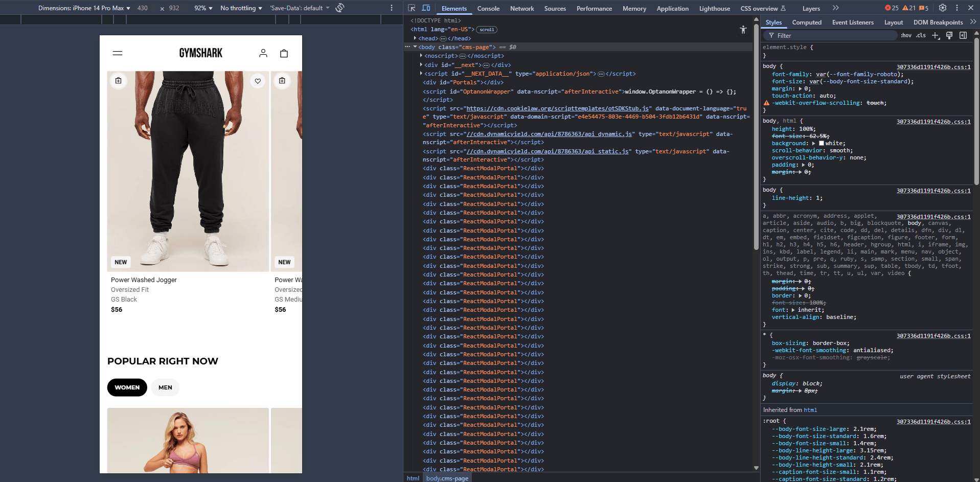Click the new style rule plus icon
The image size is (980, 482).
[x=936, y=35]
